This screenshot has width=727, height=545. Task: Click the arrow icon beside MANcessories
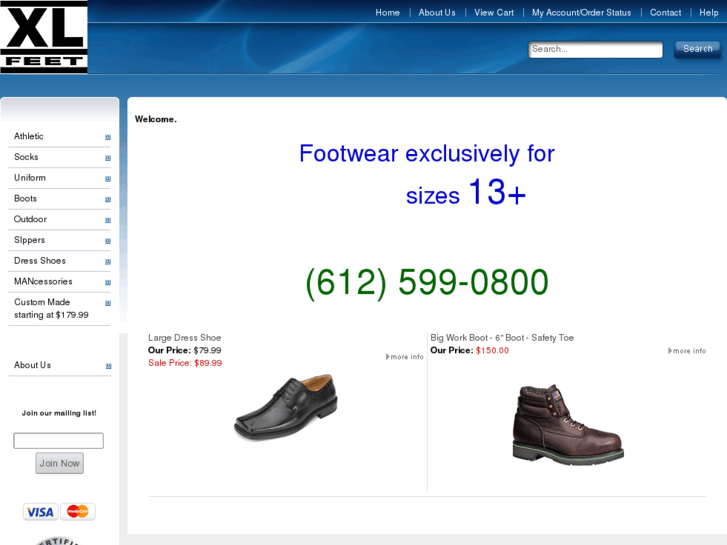point(108,282)
